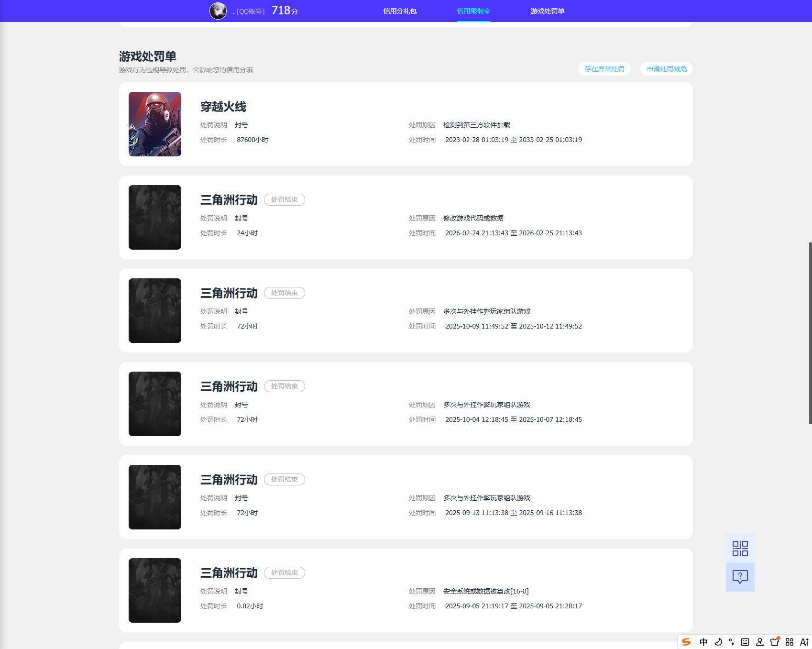Click the page vertical scrollbar thumb
812x649 pixels.
click(x=810, y=333)
